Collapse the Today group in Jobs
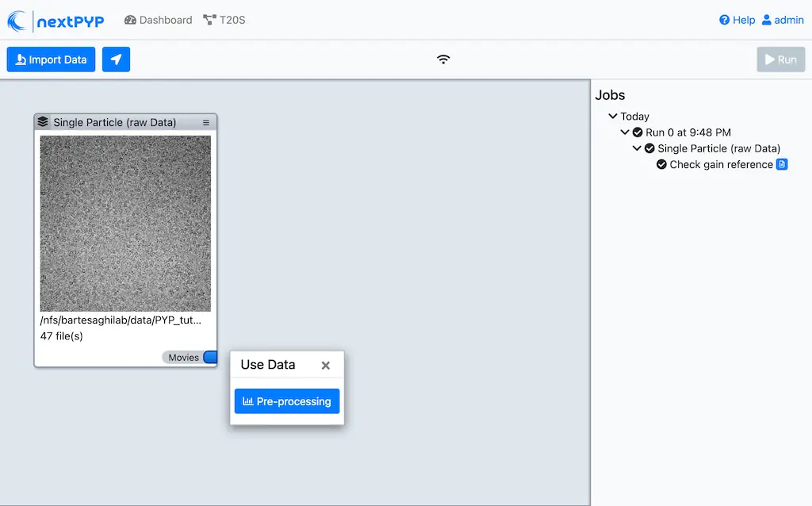The image size is (812, 506). [x=612, y=116]
